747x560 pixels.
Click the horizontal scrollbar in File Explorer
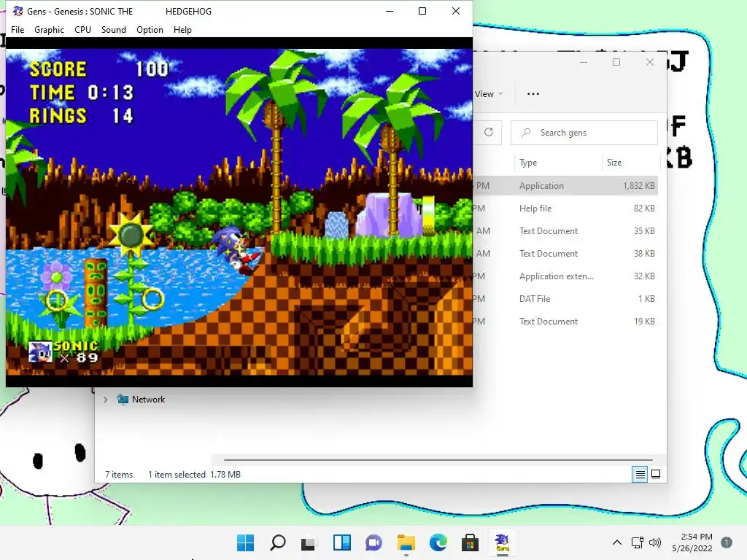click(x=438, y=460)
